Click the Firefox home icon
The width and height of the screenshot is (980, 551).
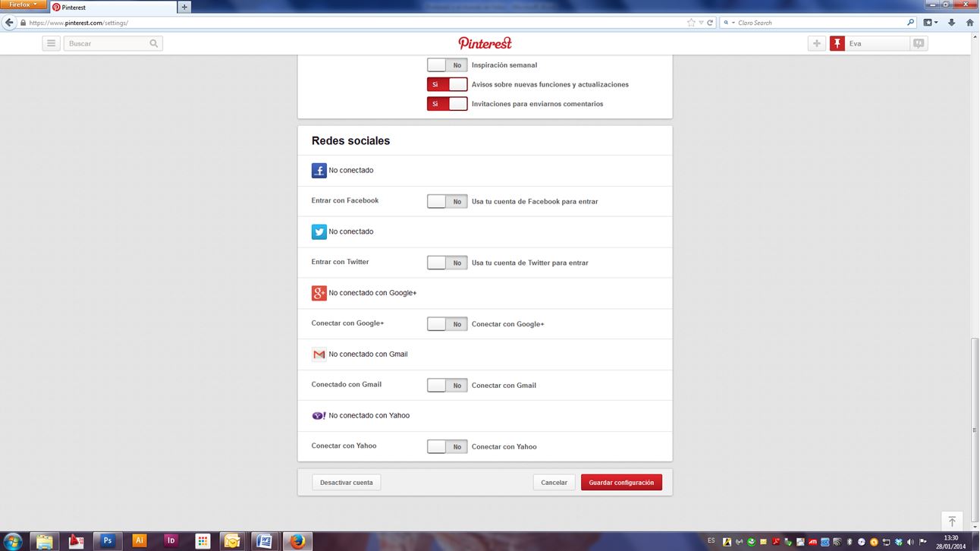[x=969, y=23]
